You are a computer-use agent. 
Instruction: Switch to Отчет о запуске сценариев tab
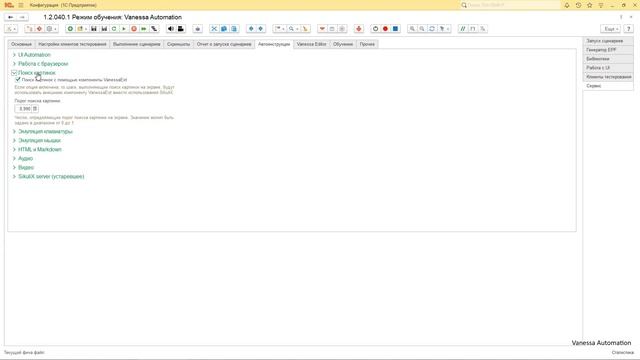tap(224, 44)
